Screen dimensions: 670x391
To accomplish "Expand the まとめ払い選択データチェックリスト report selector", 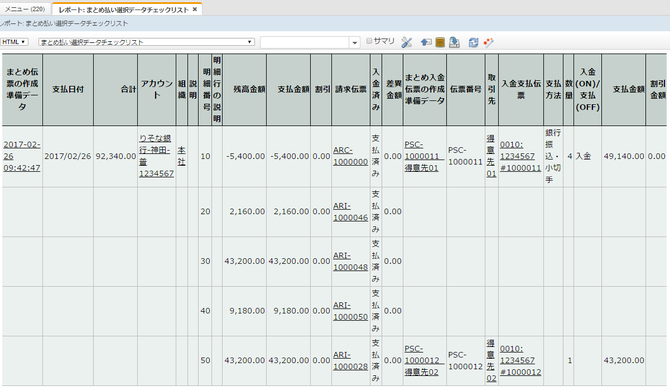I will (x=146, y=42).
